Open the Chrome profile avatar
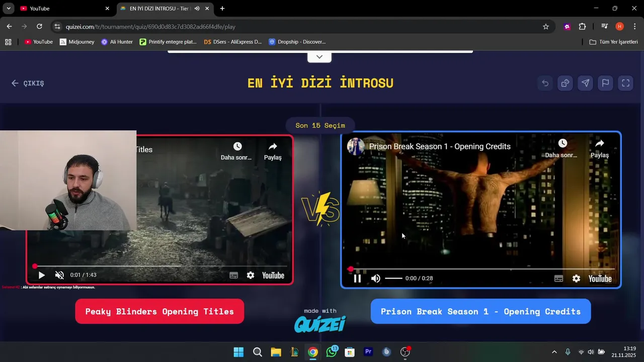 [x=619, y=27]
